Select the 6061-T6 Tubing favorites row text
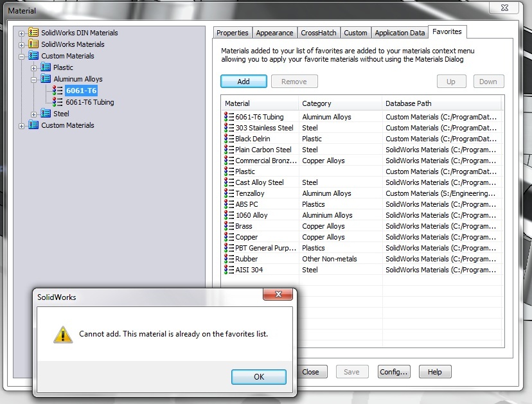This screenshot has width=532, height=404. pos(260,117)
